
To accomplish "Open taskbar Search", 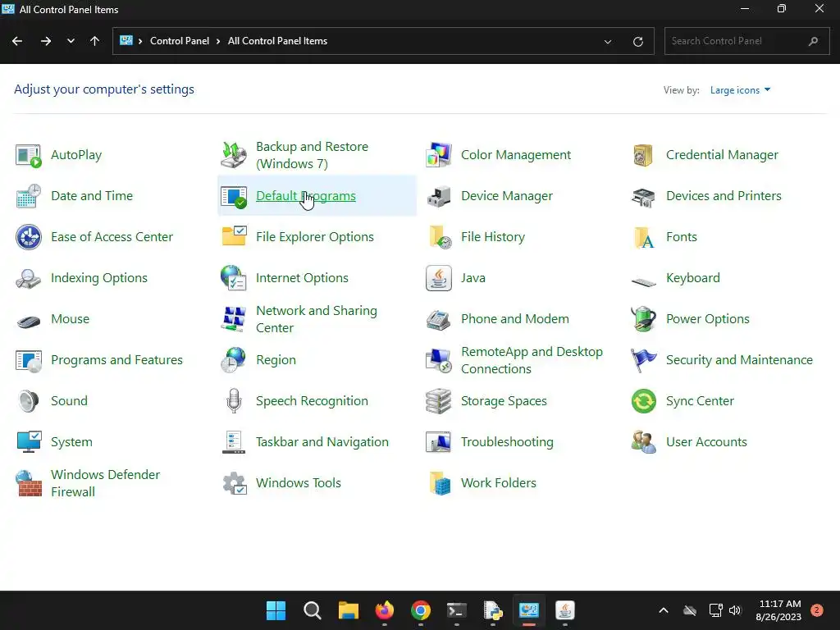I will (x=313, y=610).
